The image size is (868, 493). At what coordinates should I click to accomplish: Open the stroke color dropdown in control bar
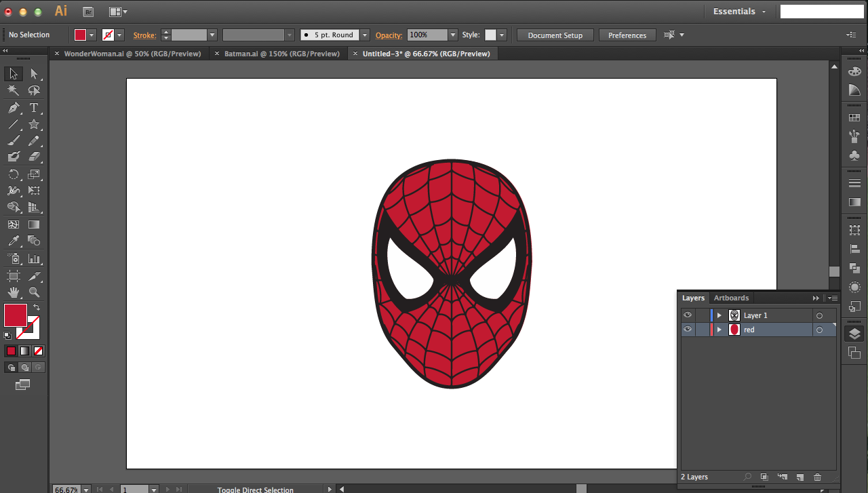(119, 35)
